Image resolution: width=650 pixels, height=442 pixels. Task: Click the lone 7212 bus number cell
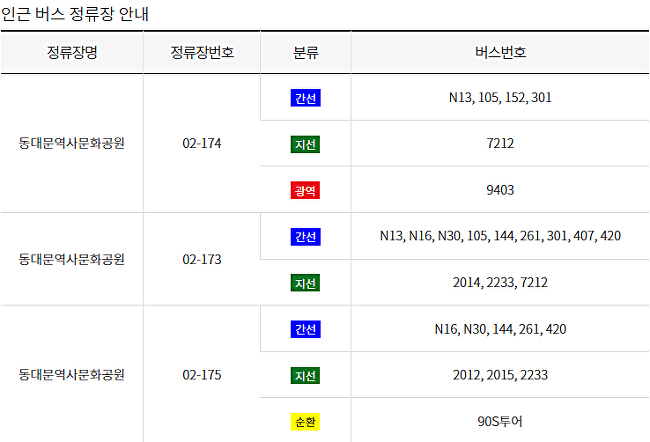pyautogui.click(x=500, y=144)
